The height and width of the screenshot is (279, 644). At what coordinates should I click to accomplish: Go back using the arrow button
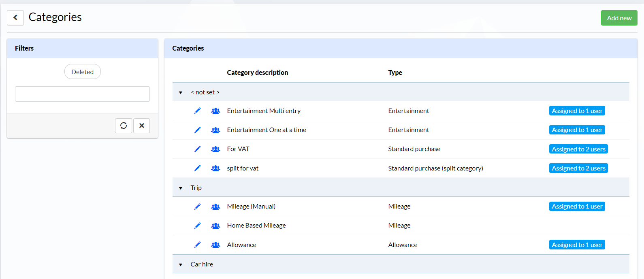pos(15,18)
